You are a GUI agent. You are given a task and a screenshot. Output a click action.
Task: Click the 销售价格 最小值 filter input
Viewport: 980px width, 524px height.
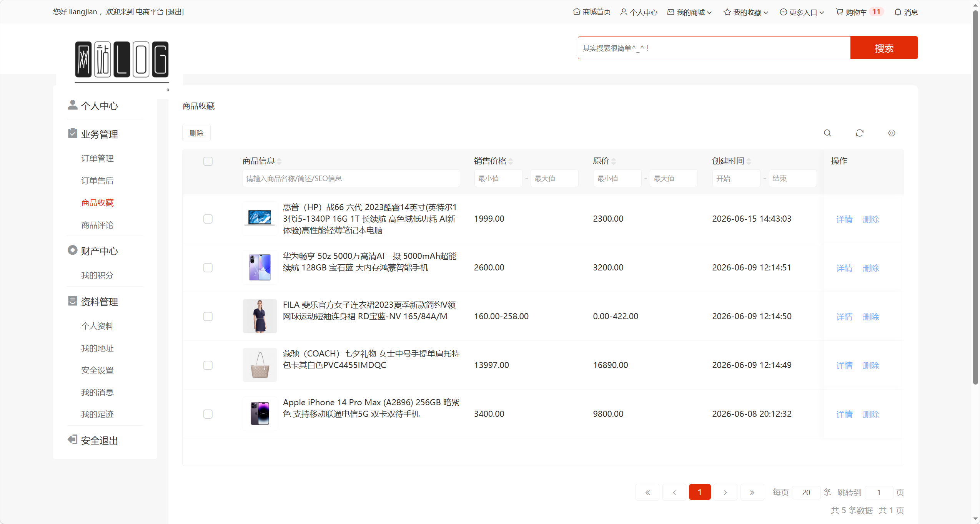[x=498, y=178]
